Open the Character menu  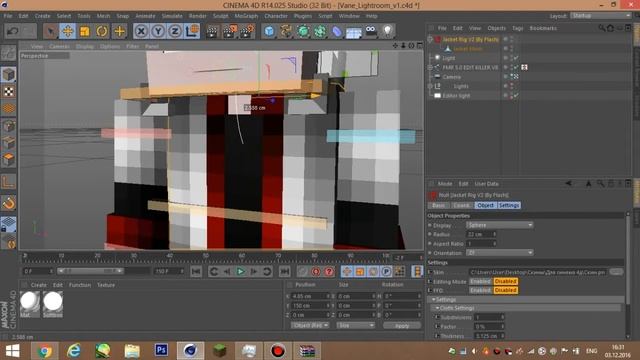pos(276,16)
